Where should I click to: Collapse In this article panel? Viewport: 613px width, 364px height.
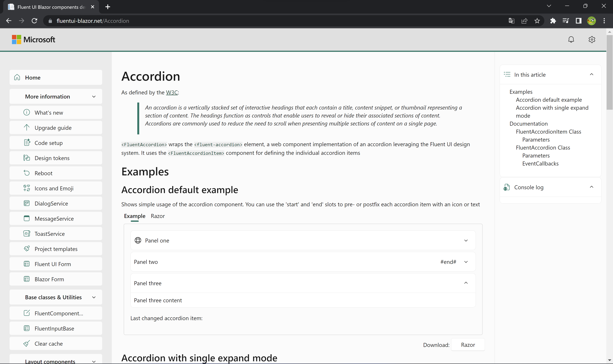tap(592, 74)
